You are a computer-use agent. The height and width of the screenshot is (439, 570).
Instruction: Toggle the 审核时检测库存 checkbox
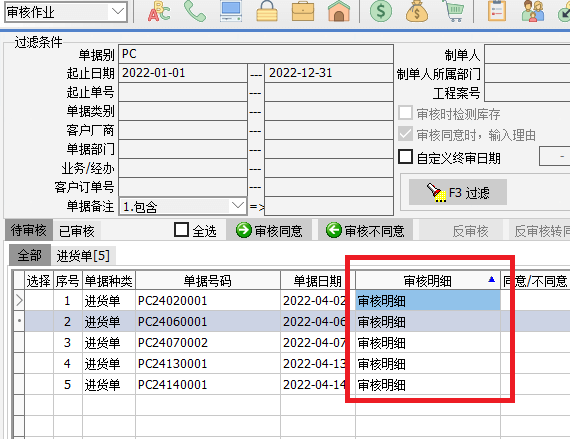click(406, 113)
